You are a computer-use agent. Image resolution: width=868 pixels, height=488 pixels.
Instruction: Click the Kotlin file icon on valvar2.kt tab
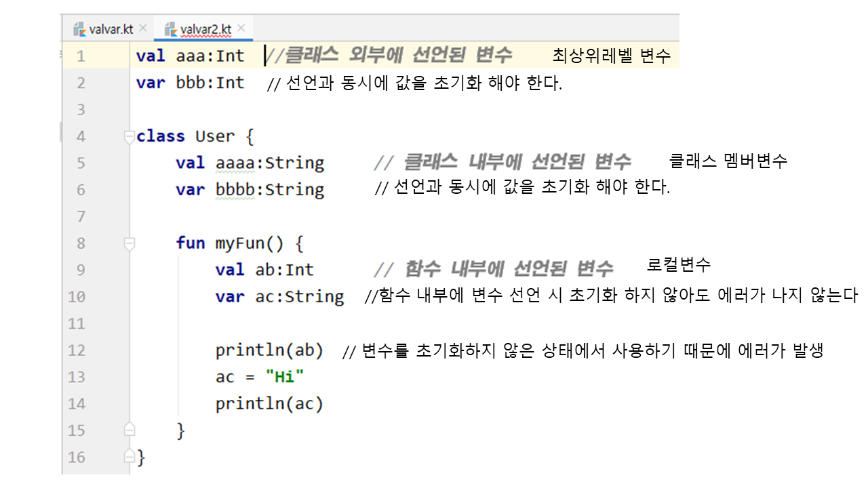171,29
